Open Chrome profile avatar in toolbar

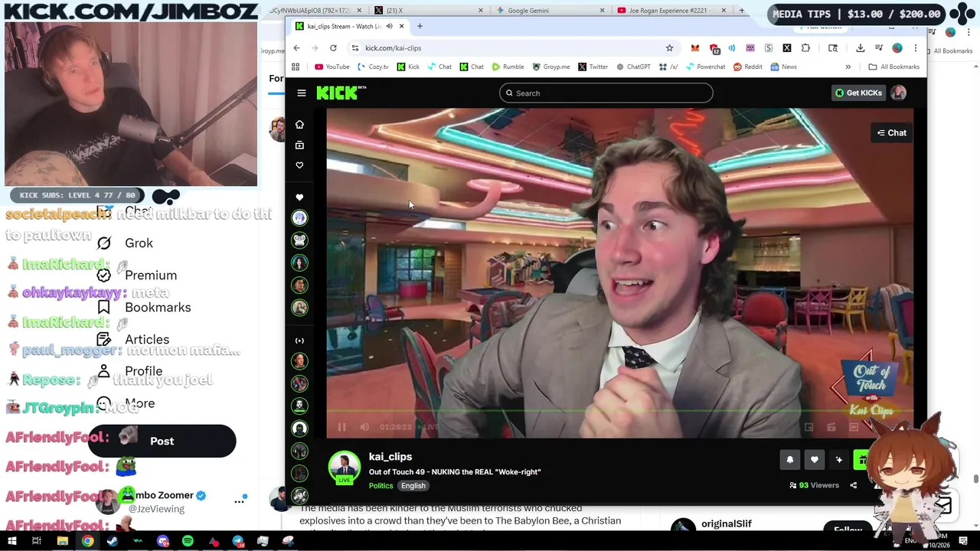897,48
